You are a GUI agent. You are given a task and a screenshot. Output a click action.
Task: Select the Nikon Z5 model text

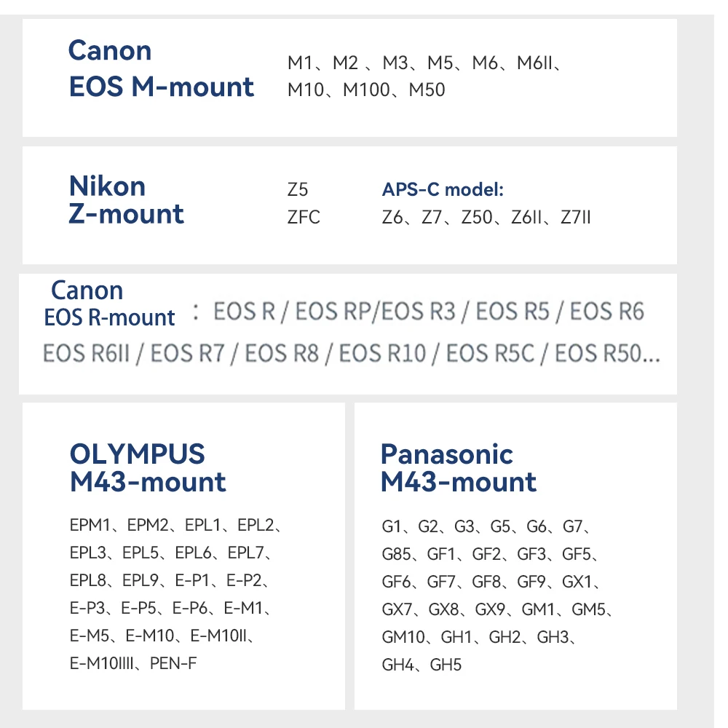click(298, 190)
